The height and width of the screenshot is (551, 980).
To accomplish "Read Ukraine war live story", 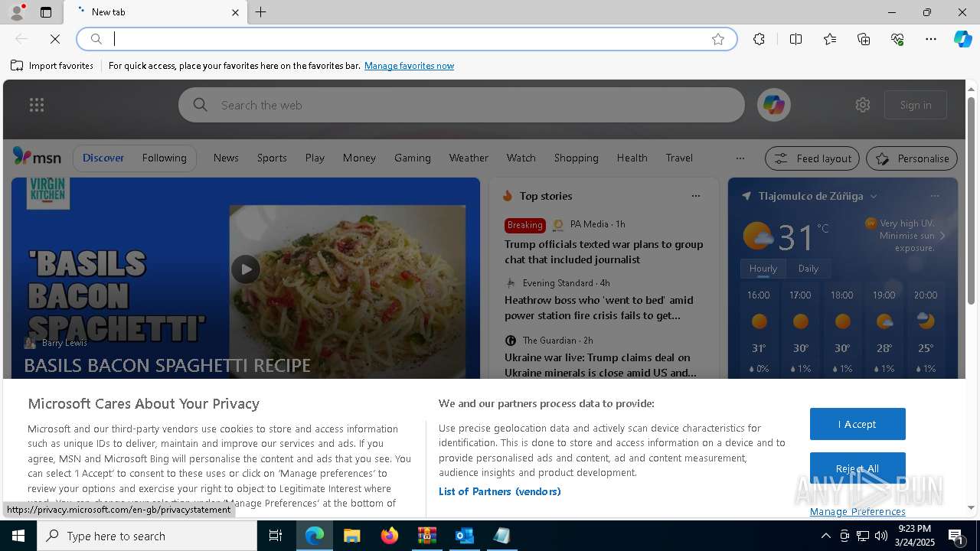I will [x=601, y=365].
